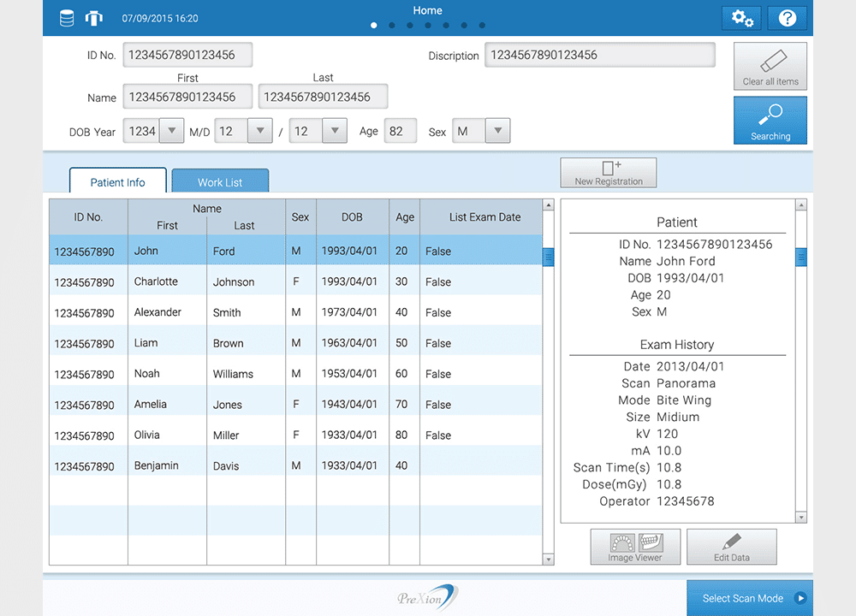The image size is (856, 616).
Task: Click the first page indicator dot under Home
Action: tap(374, 26)
